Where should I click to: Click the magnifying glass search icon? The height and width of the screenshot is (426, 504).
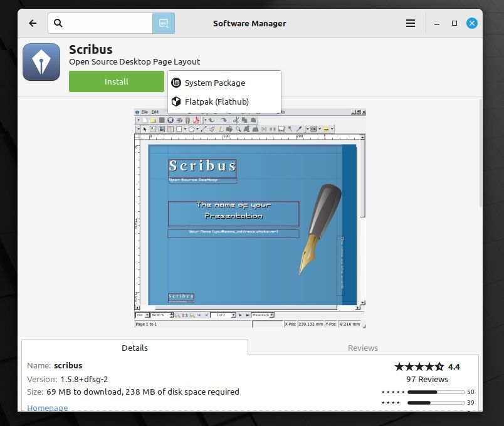(x=58, y=23)
